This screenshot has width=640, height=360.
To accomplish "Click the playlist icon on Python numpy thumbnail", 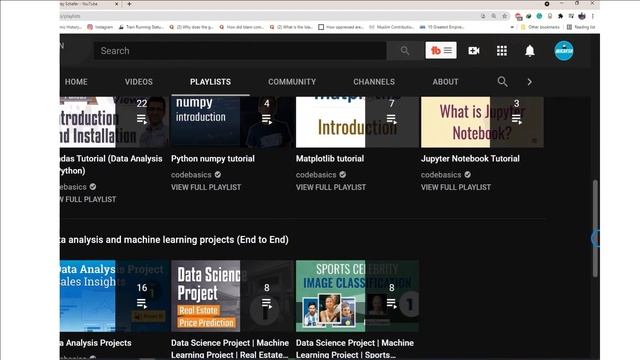I will coord(267,119).
